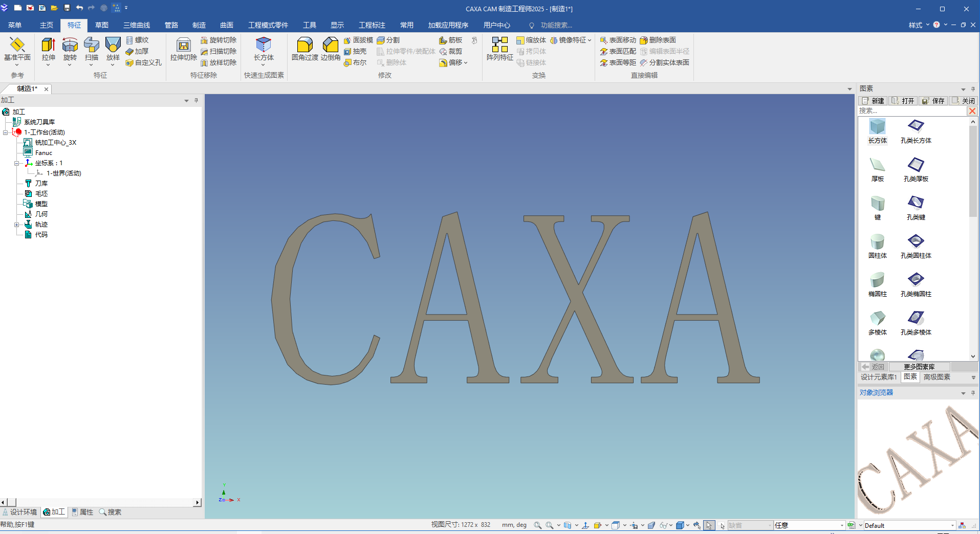
Task: Click the 保存 button in 图素 panel
Action: click(x=933, y=101)
